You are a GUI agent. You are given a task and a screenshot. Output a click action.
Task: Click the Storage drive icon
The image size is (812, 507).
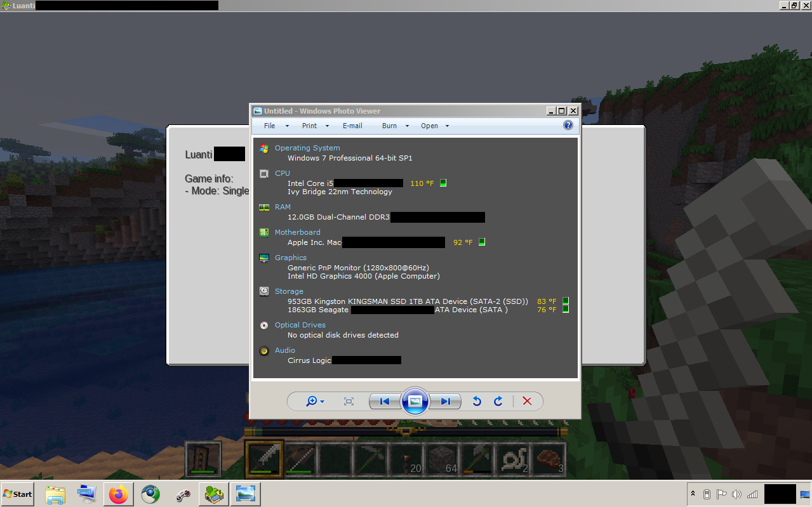264,291
